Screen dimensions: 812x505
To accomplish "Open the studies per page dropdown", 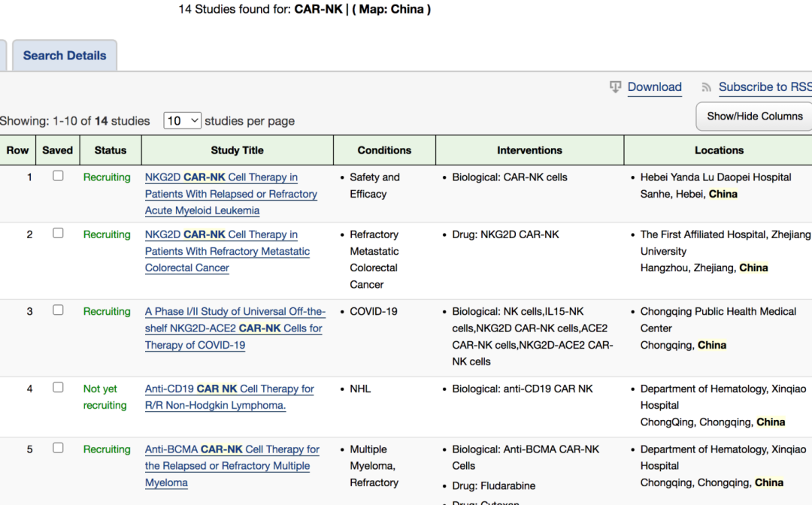I will point(182,120).
